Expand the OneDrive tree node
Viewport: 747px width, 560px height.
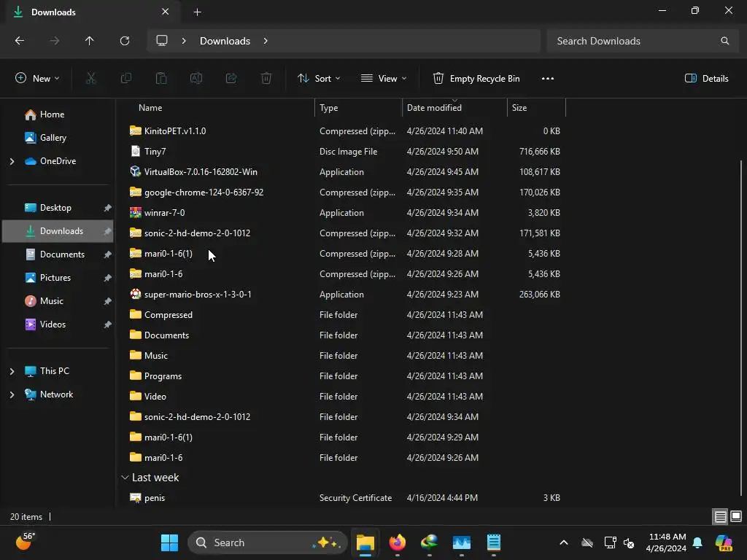12,161
